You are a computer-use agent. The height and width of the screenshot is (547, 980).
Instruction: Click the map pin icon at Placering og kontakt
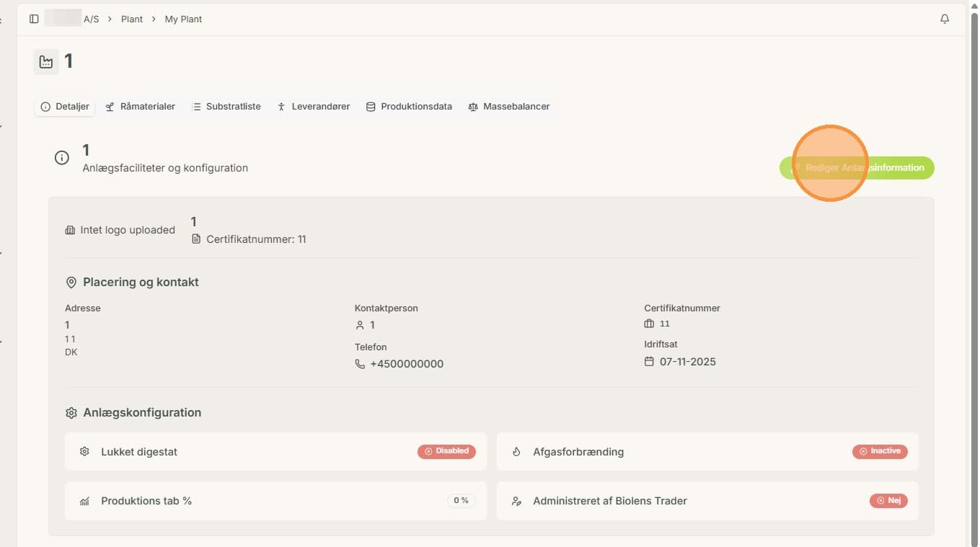(x=71, y=283)
